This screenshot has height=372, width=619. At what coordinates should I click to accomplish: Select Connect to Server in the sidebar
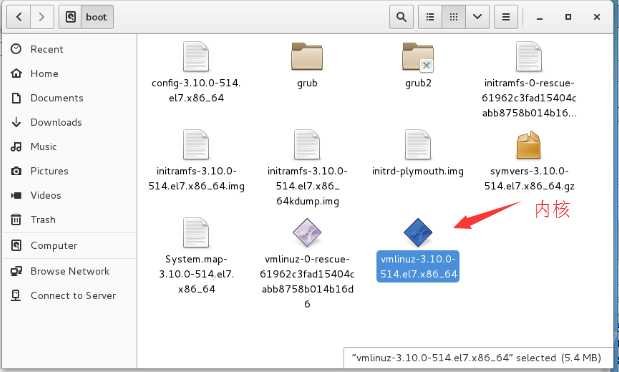[69, 295]
